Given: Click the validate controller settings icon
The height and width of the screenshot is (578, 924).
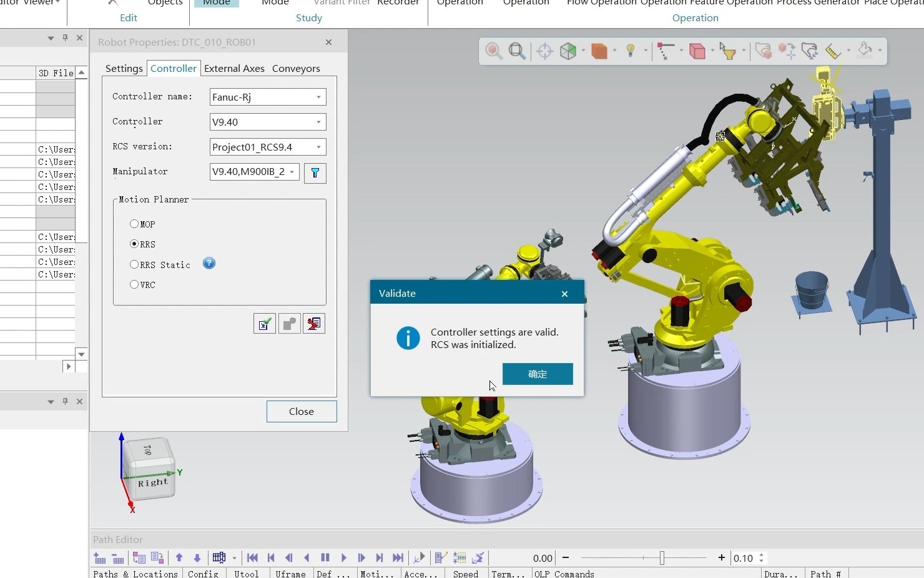Looking at the screenshot, I should coord(265,324).
